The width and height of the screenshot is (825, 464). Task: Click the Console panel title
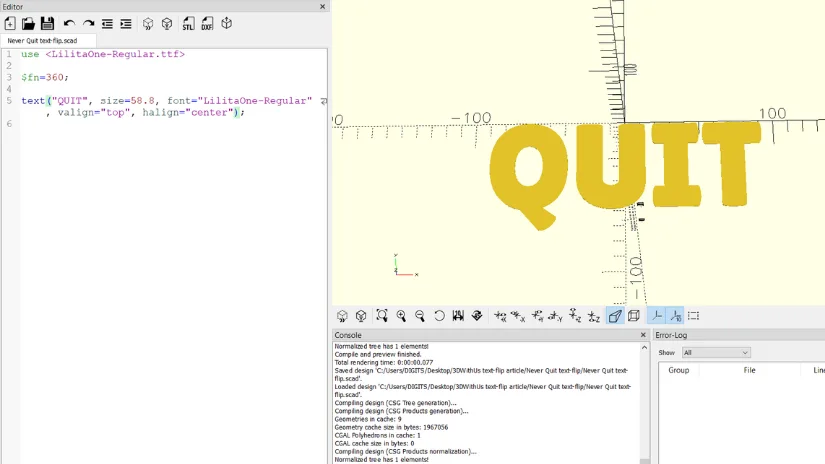[348, 335]
